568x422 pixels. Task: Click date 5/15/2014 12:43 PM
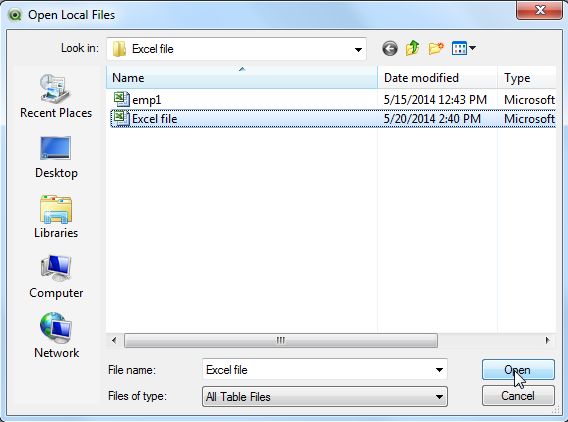[x=435, y=100]
